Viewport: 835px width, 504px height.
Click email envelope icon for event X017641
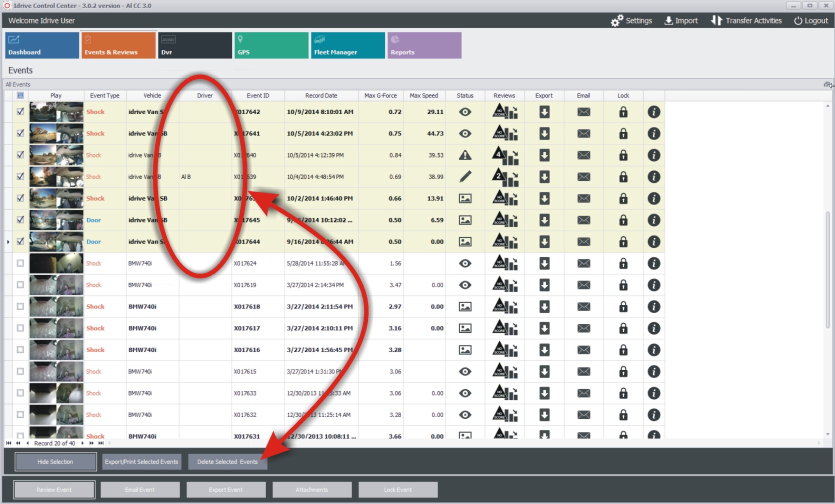pos(583,133)
